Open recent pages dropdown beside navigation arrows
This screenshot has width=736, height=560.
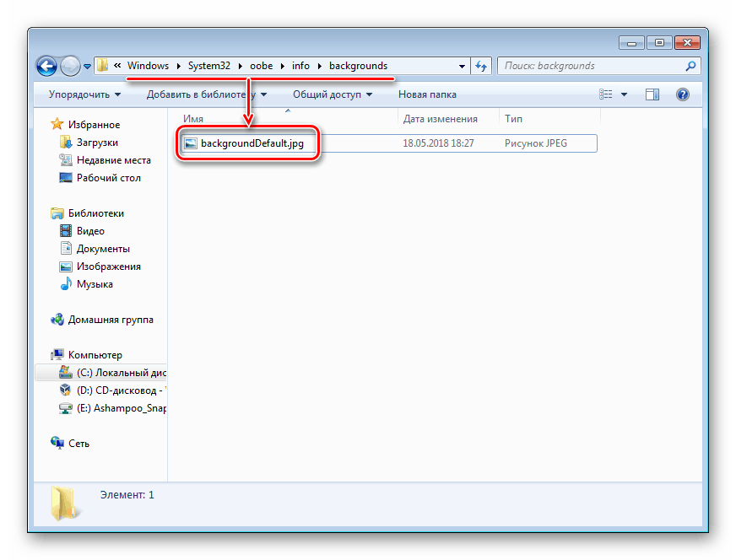click(87, 67)
